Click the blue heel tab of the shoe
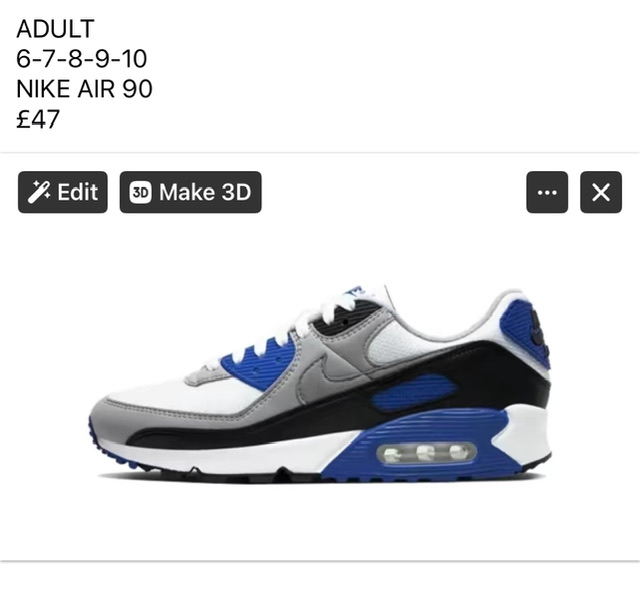The image size is (640, 589). 536,331
